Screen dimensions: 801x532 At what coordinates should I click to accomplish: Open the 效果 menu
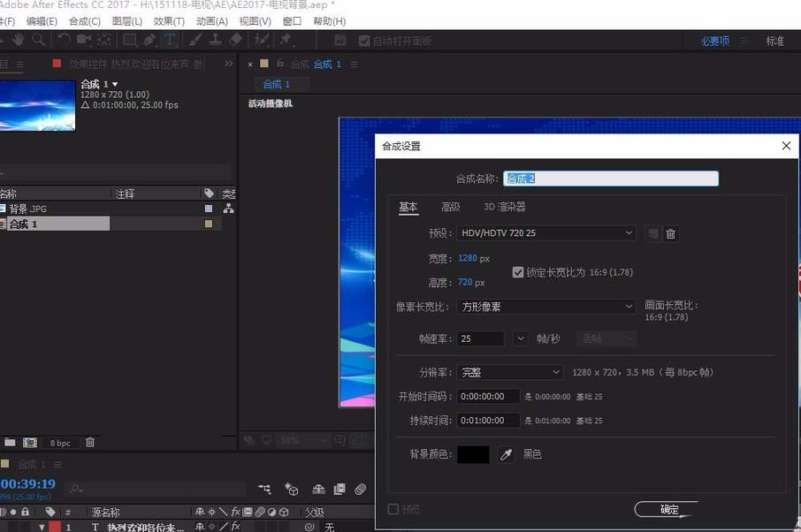point(168,21)
